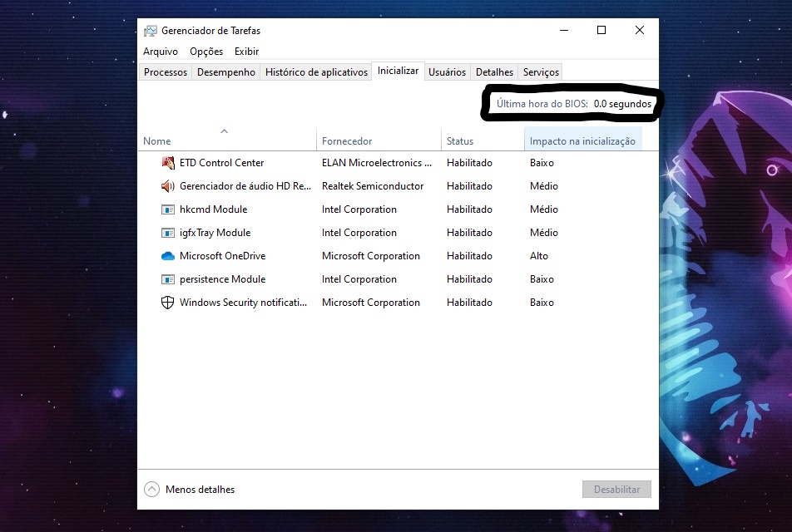
Task: Collapse view with Menos detalhes chevron icon
Action: [x=151, y=489]
